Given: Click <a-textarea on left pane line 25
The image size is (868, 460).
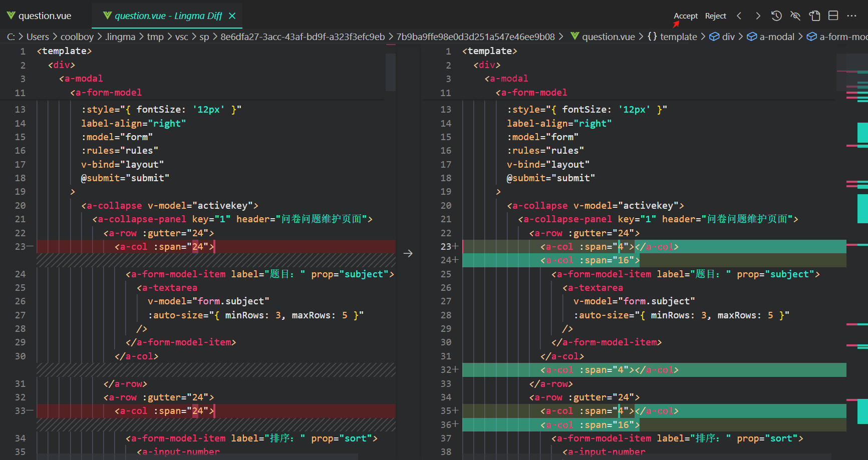Looking at the screenshot, I should coord(167,288).
